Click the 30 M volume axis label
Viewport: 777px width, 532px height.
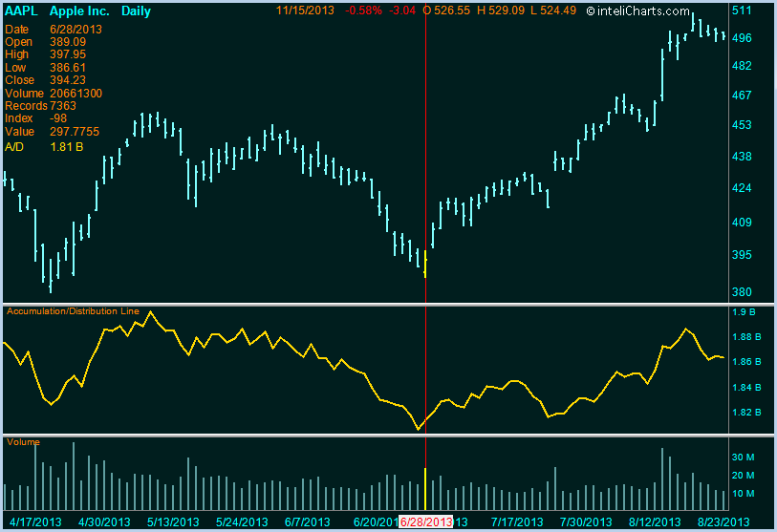pos(744,458)
